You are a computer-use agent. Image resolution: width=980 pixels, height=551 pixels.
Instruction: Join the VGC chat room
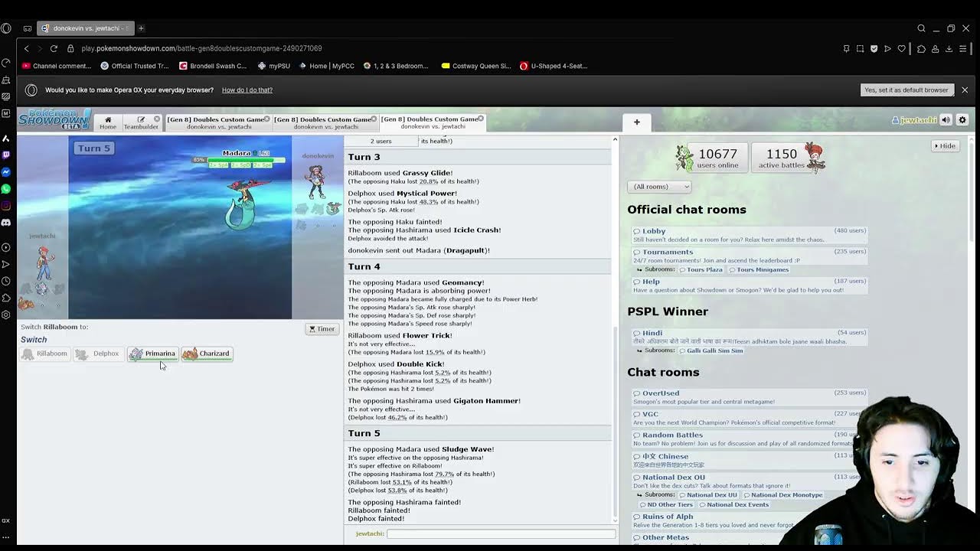[750, 418]
